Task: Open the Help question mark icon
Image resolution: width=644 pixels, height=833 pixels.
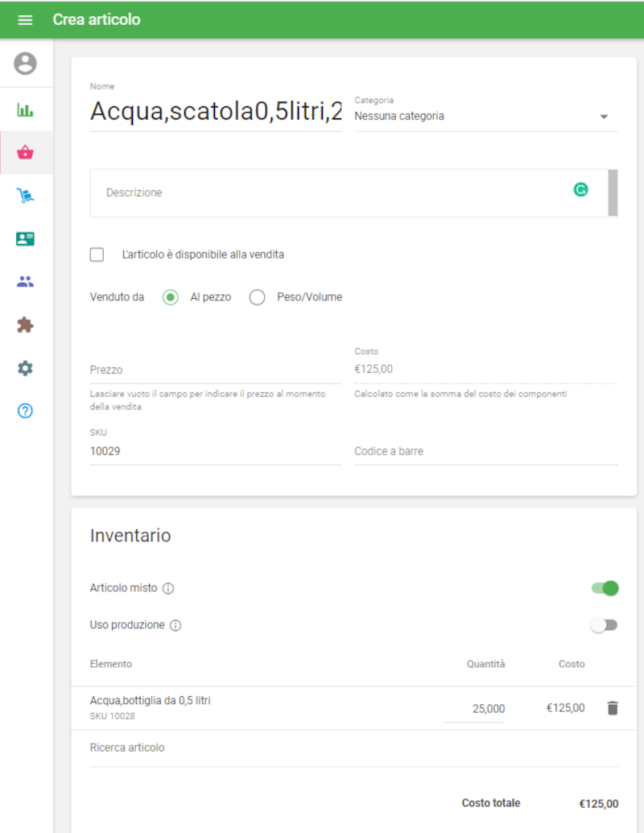Action: (25, 411)
